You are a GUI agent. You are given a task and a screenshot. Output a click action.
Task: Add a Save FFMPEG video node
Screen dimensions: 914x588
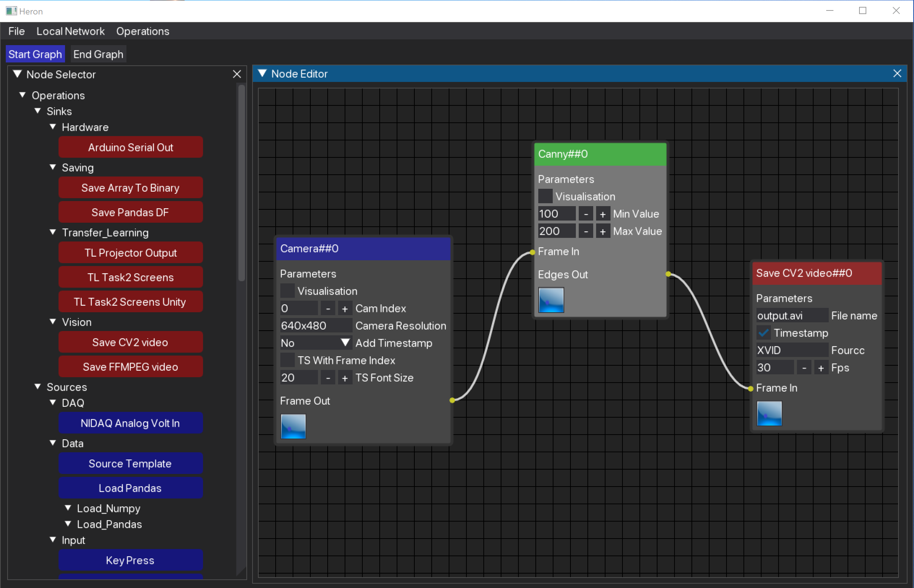coord(130,366)
